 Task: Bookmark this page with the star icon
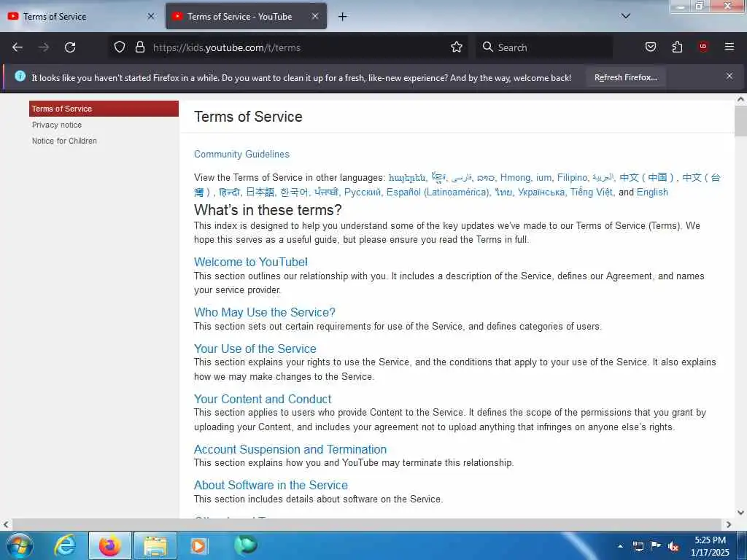coord(457,47)
